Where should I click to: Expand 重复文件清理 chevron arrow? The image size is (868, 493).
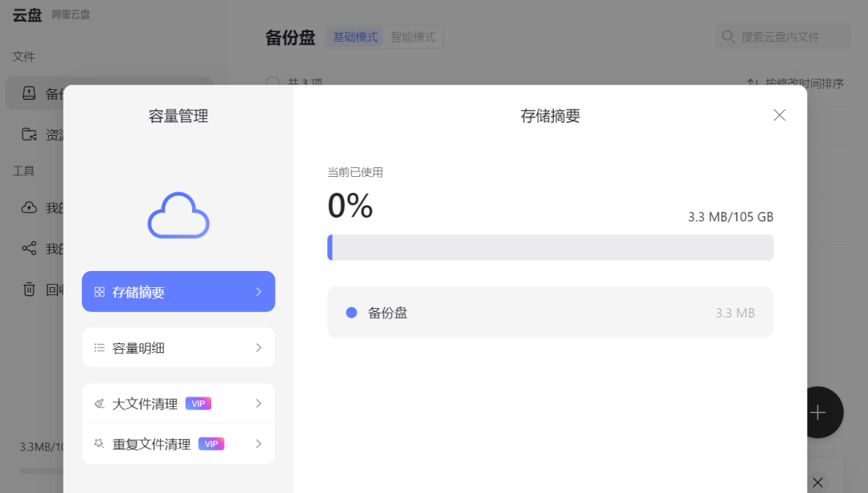tap(259, 444)
